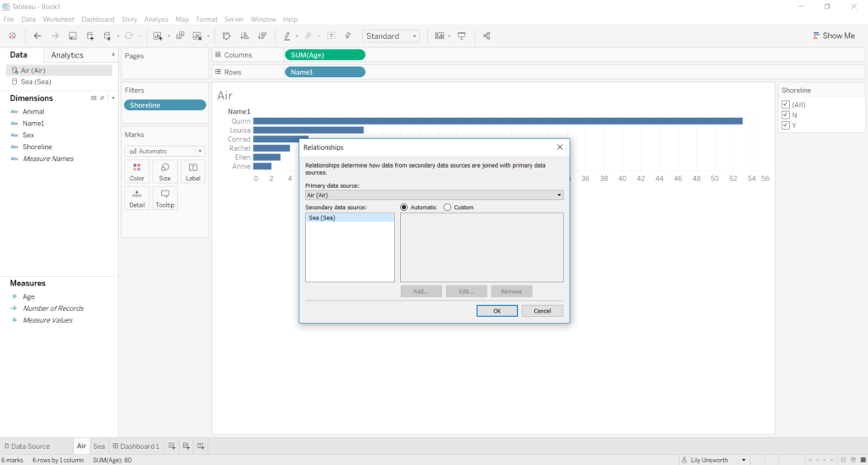Screen dimensions: 868x465
Task: Open the Analysis menu
Action: pos(156,19)
